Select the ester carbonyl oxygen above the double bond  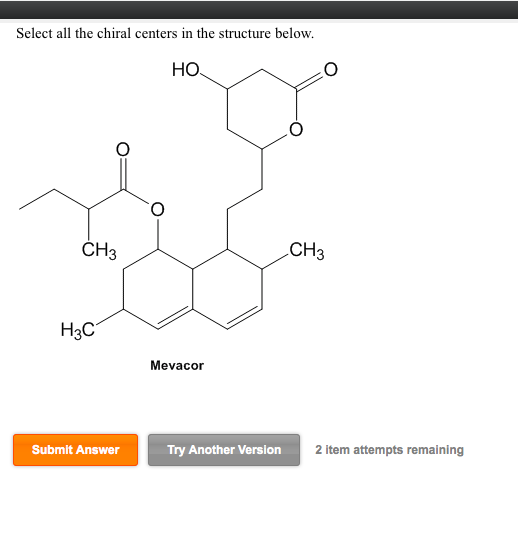[x=123, y=149]
